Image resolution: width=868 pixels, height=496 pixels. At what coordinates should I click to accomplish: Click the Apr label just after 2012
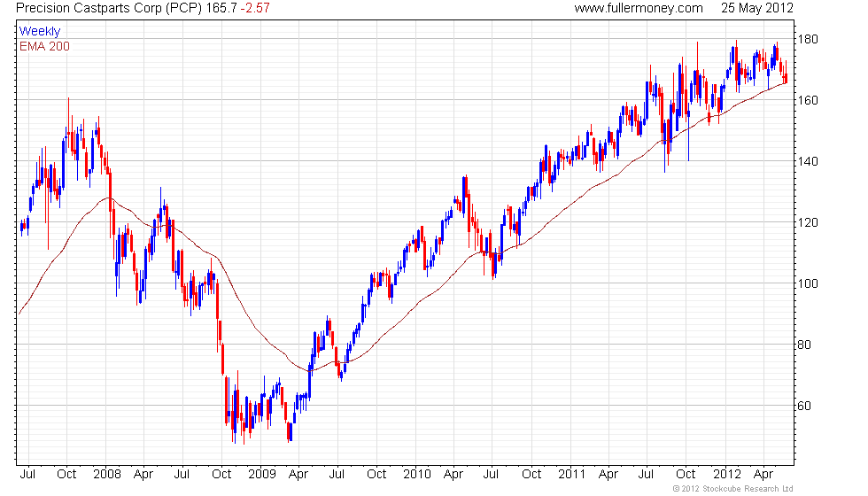763,475
